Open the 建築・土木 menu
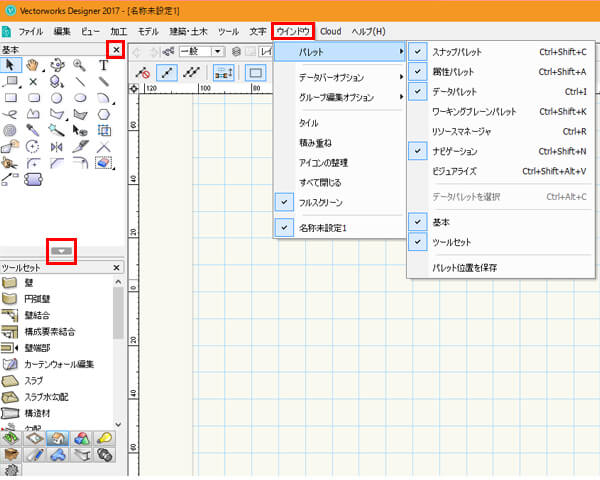This screenshot has width=600, height=480. (188, 31)
